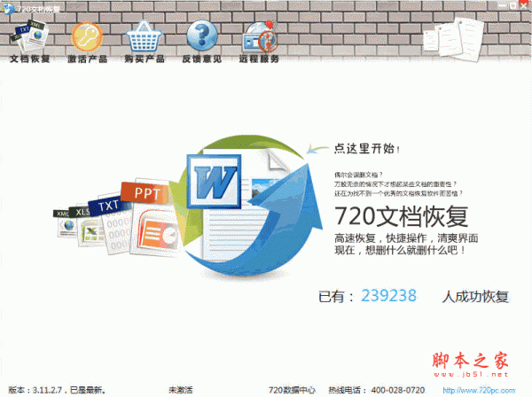Click hotline number 400-028-0720

(397, 390)
